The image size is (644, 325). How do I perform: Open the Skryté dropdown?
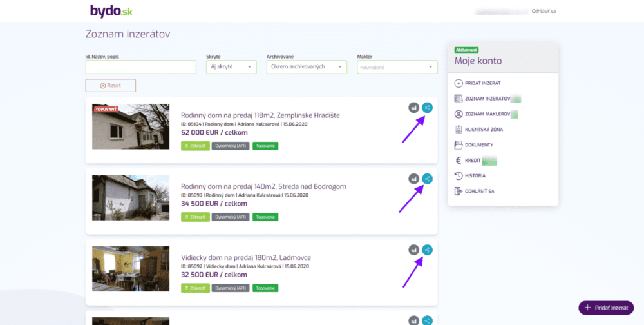tap(231, 67)
